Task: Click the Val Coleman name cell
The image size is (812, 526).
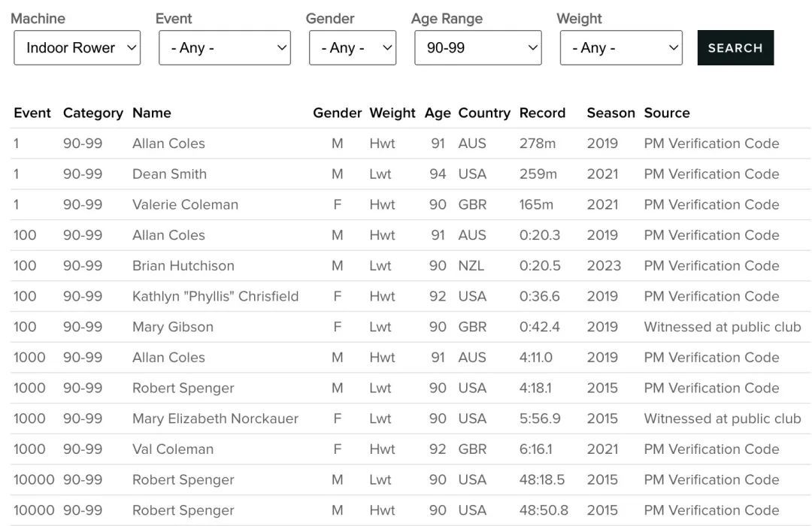Action: coord(173,449)
